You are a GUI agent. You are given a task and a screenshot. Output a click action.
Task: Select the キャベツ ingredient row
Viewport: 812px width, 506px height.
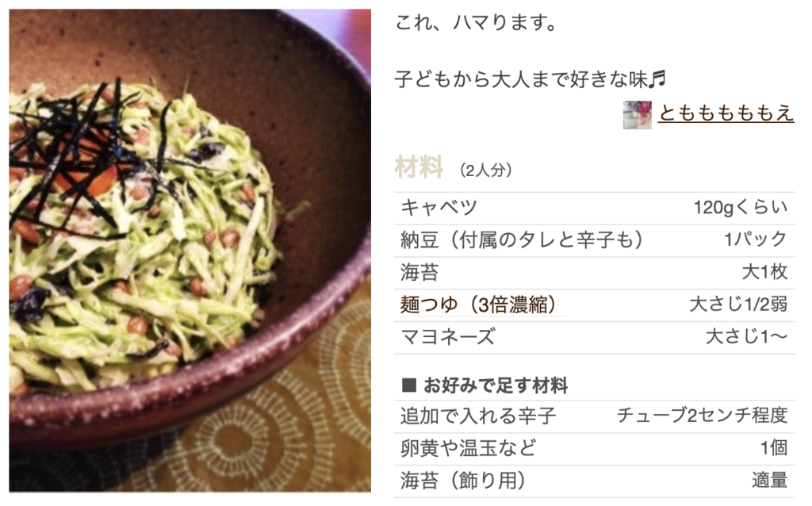pos(595,208)
